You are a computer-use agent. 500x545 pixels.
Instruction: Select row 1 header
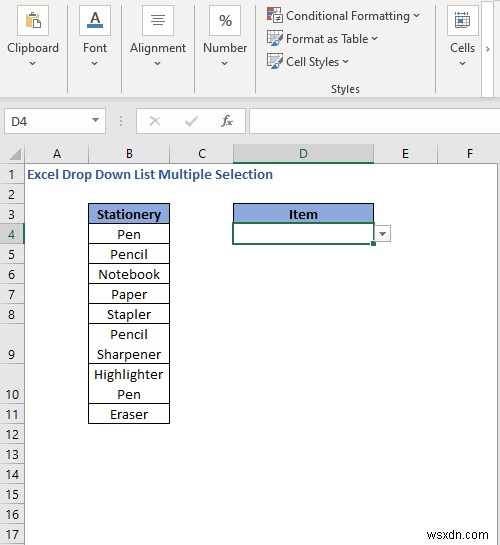(12, 174)
